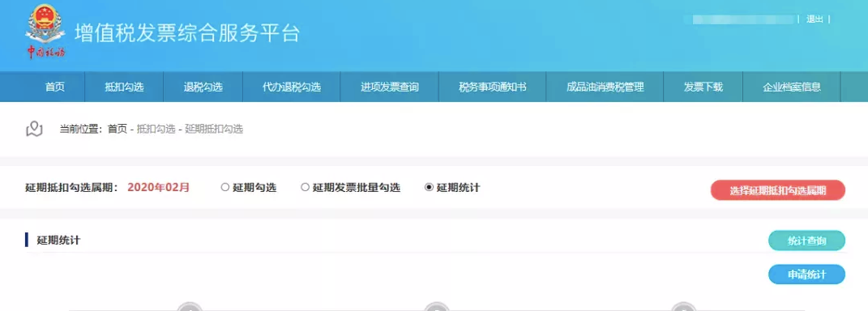Open the 进项发票查询 menu item
The image size is (868, 311).
[390, 87]
